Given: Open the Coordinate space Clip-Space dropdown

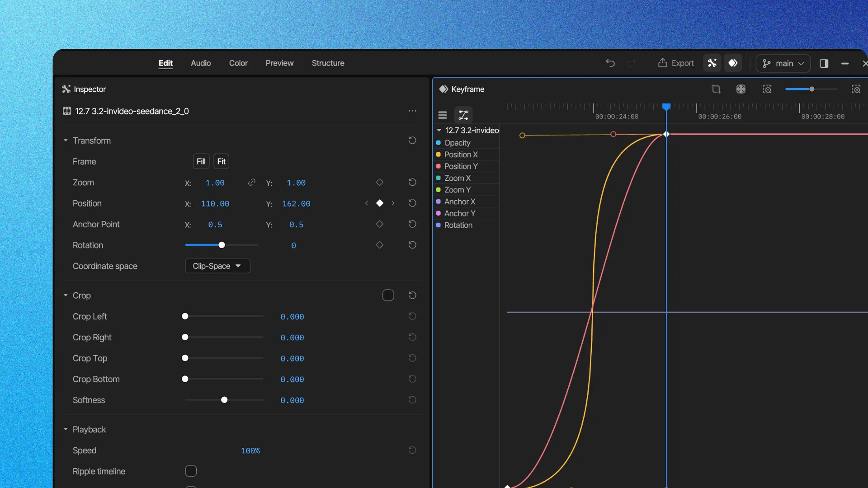Looking at the screenshot, I should 217,266.
